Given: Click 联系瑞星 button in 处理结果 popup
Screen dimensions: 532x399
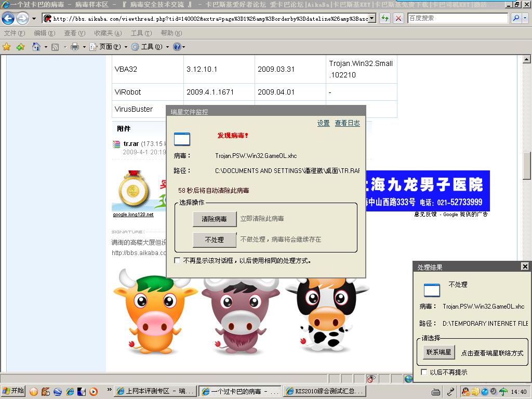Looking at the screenshot, I should pyautogui.click(x=438, y=352).
